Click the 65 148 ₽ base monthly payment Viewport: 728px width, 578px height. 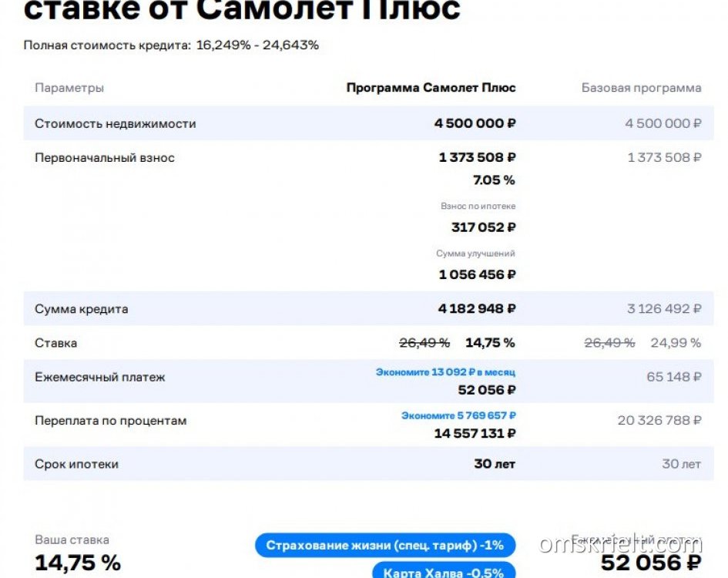673,377
